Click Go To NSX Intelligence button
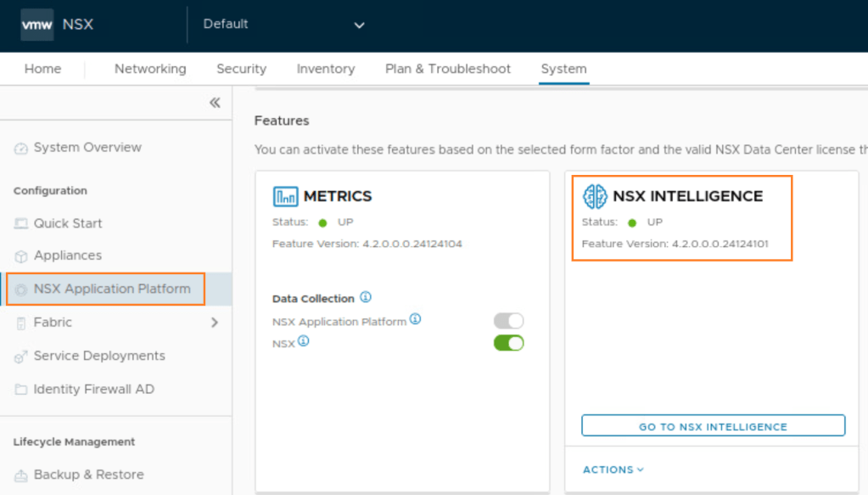The width and height of the screenshot is (868, 495). coord(713,426)
